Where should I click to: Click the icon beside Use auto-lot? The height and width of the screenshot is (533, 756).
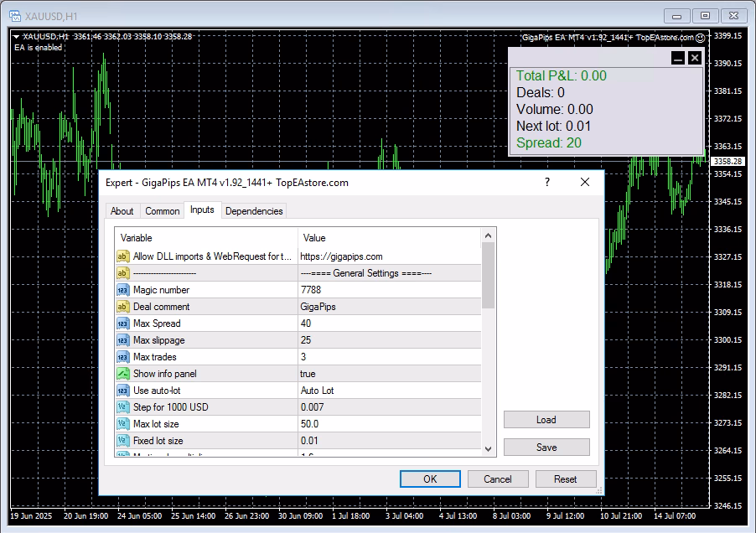click(122, 391)
